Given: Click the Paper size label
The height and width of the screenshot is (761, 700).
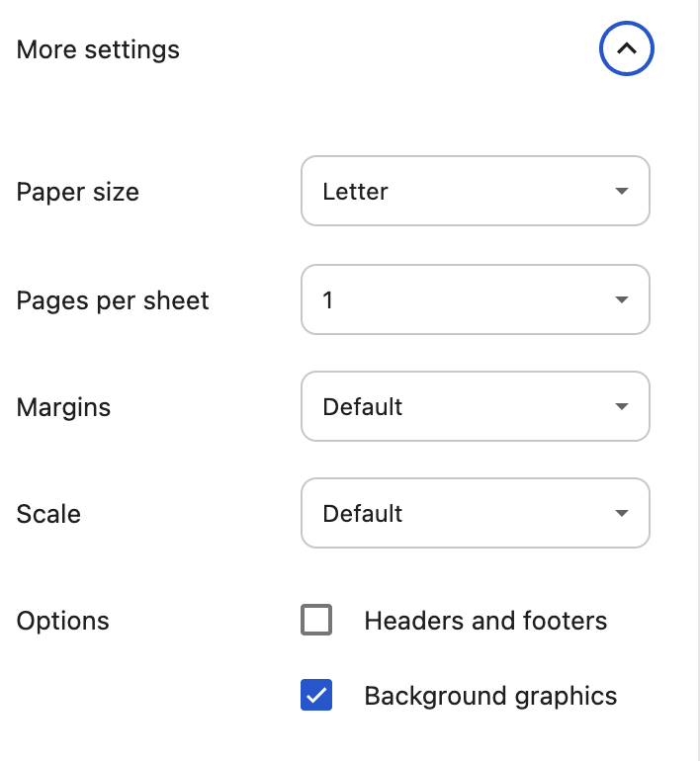Looking at the screenshot, I should 78,192.
